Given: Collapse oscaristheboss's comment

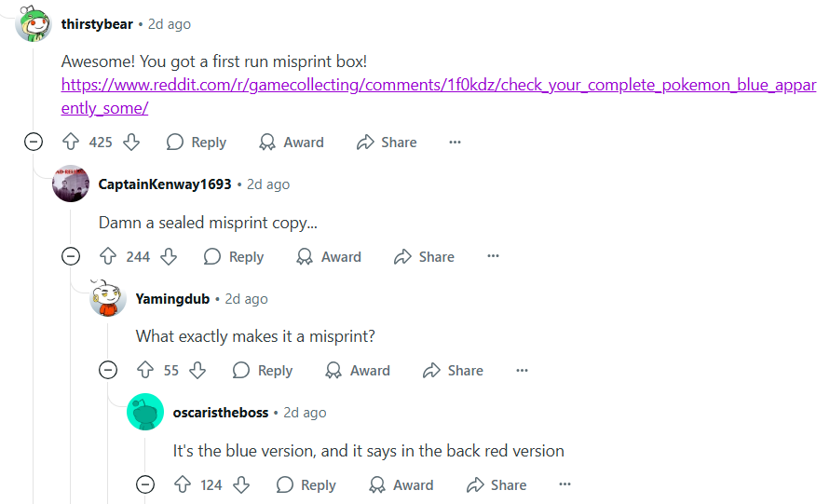Looking at the screenshot, I should (x=145, y=485).
